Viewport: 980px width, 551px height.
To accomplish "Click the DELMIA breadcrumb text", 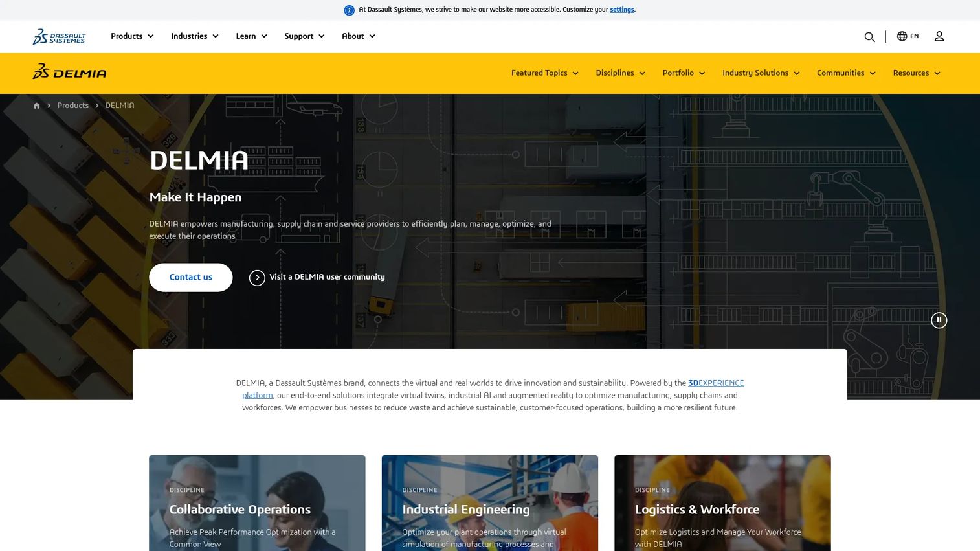I will 120,106.
